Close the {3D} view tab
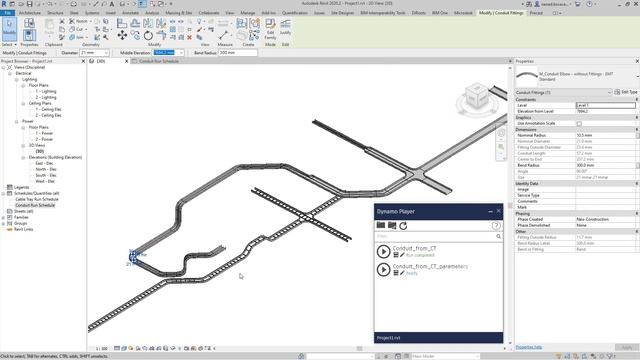The height and width of the screenshot is (360, 640). (x=126, y=61)
